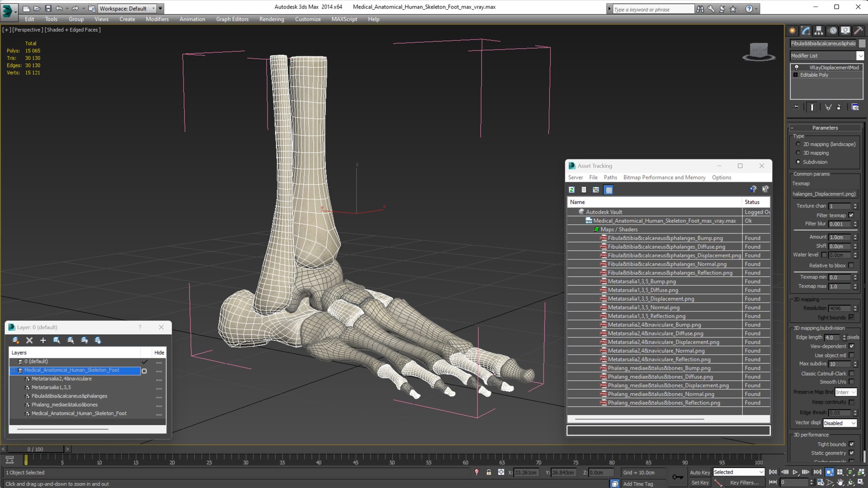Remove modifier from the stack icon
This screenshot has width=868, height=488.
coord(839,107)
